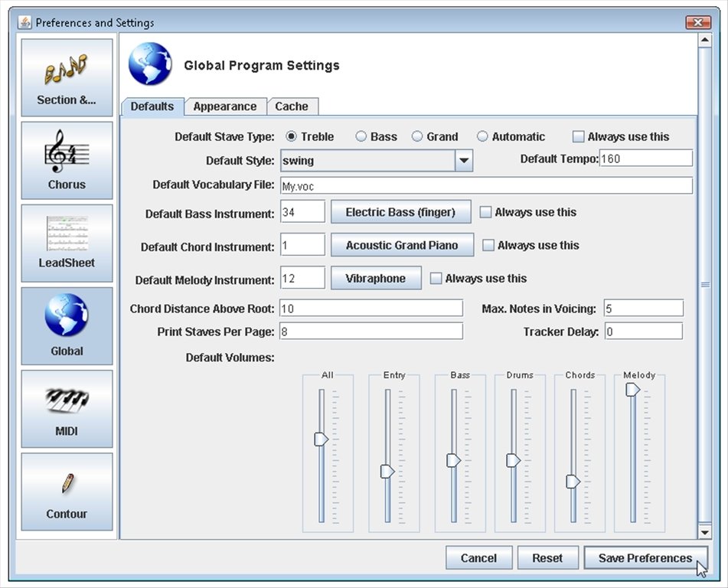Click the Drums volume slider thumb
728x588 pixels.
(513, 460)
